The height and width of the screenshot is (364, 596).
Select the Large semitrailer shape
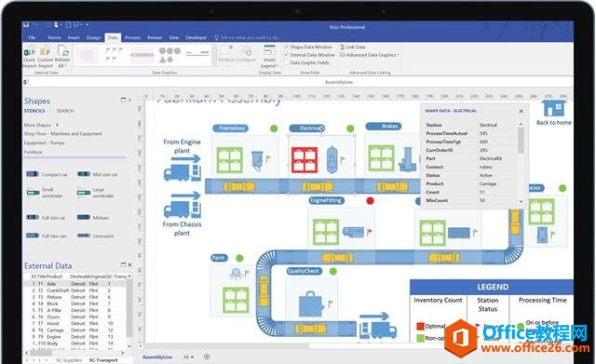95,193
